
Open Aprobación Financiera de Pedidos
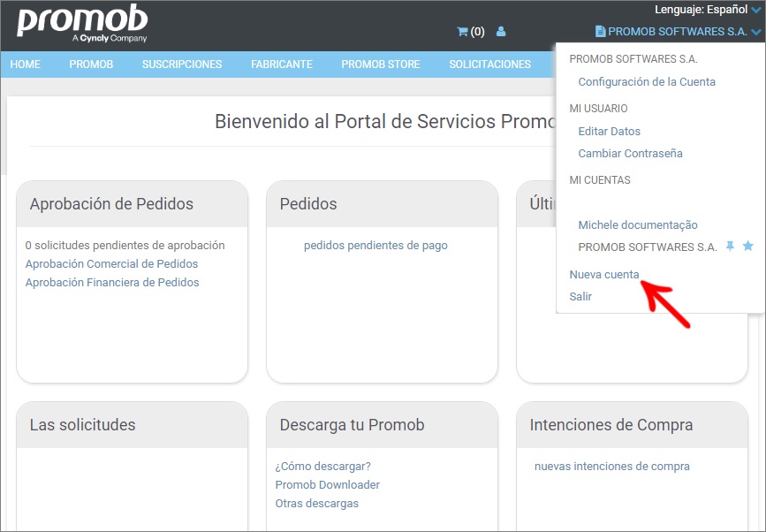coord(112,283)
